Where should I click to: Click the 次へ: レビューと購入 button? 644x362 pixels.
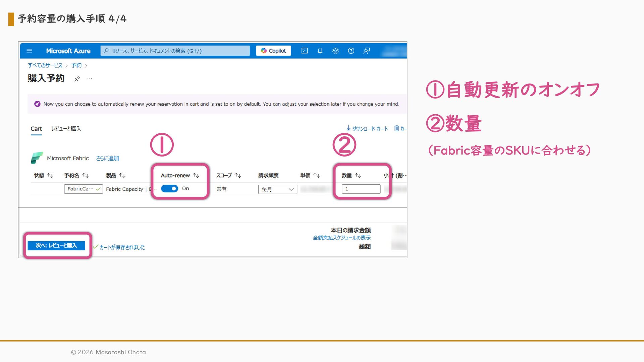click(56, 246)
